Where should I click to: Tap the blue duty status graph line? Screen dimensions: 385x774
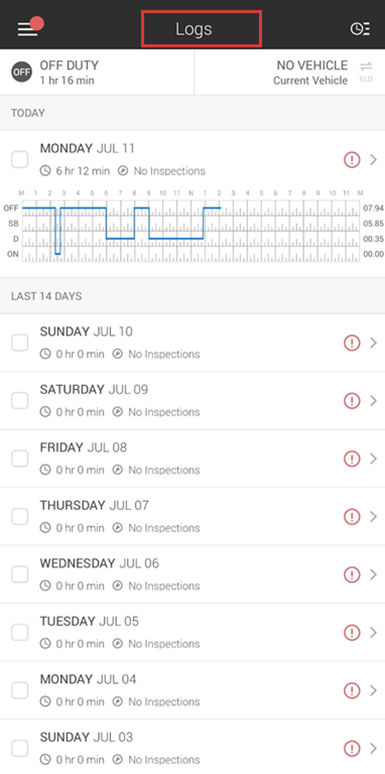(121, 230)
